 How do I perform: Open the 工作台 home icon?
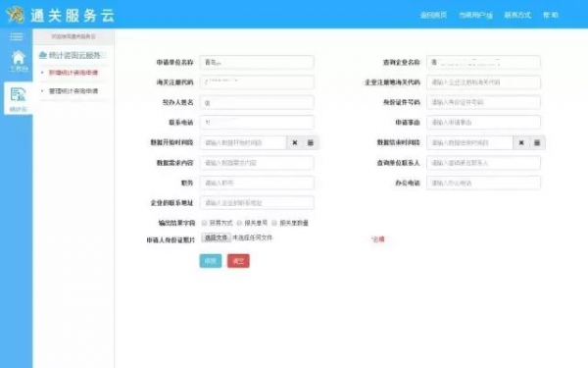pos(19,61)
